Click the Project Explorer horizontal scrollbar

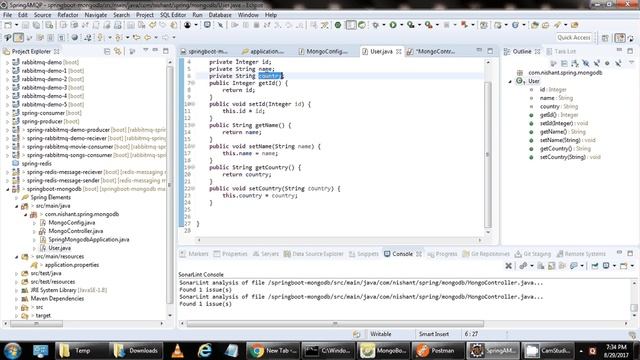37,324
